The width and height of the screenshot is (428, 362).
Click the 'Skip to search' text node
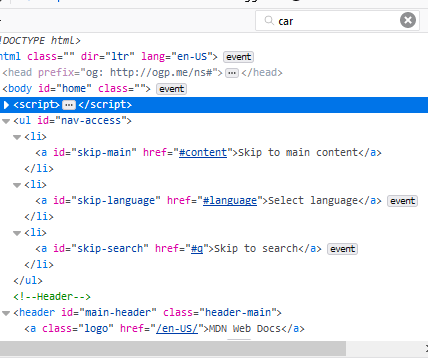click(256, 249)
